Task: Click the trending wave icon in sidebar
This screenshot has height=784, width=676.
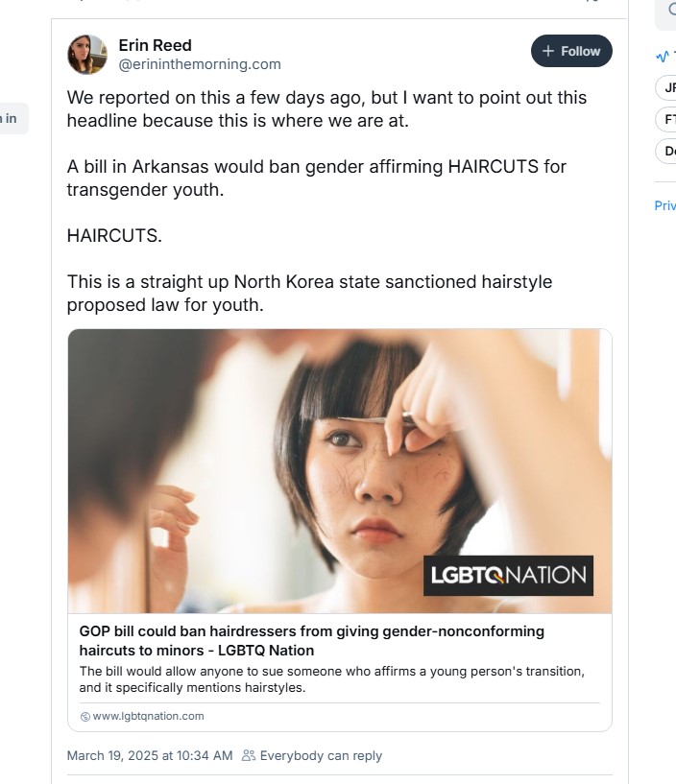Action: coord(663,56)
